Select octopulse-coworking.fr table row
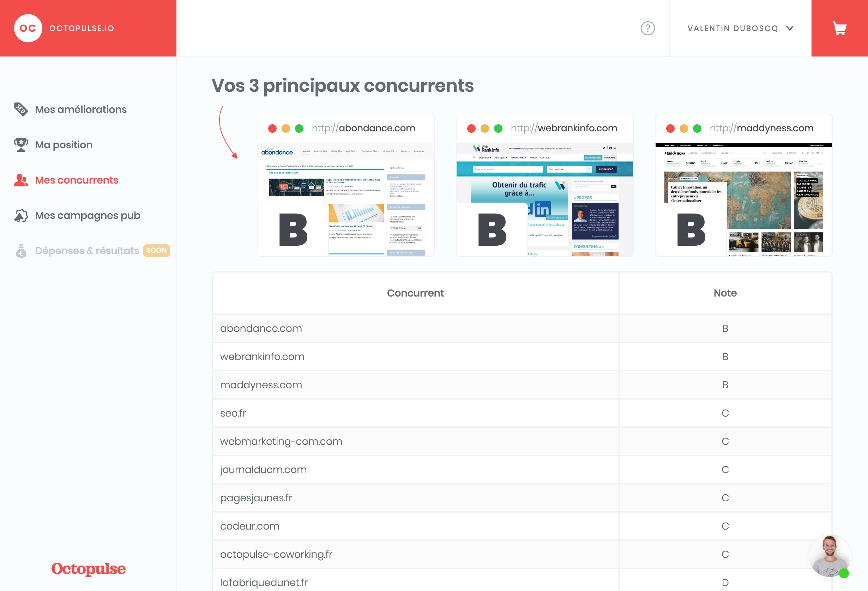The height and width of the screenshot is (591, 868). [522, 554]
